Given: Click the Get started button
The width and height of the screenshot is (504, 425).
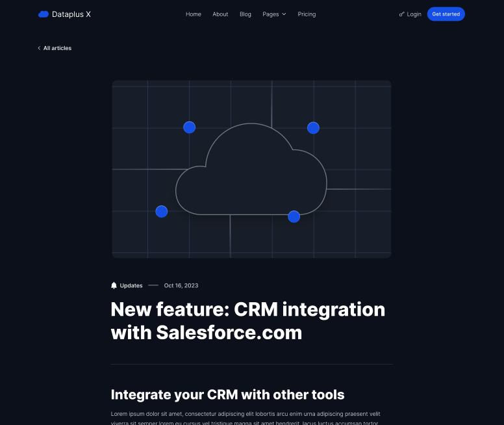Looking at the screenshot, I should point(446,14).
